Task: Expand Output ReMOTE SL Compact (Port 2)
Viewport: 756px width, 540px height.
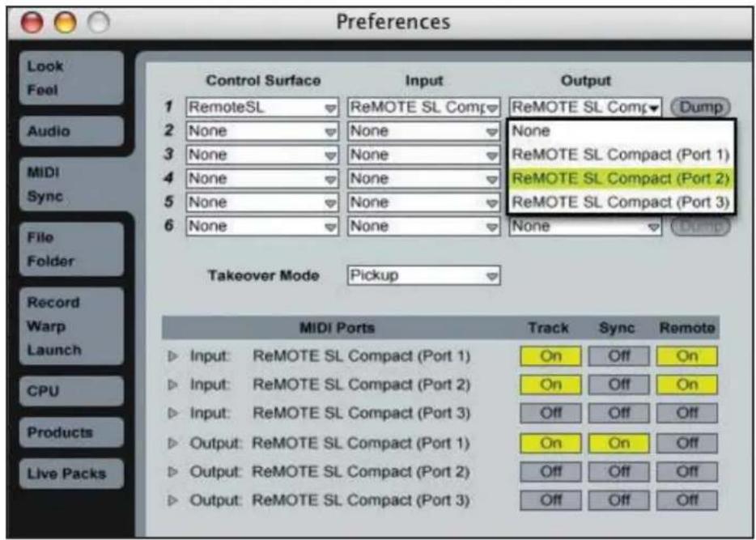Action: click(x=173, y=471)
